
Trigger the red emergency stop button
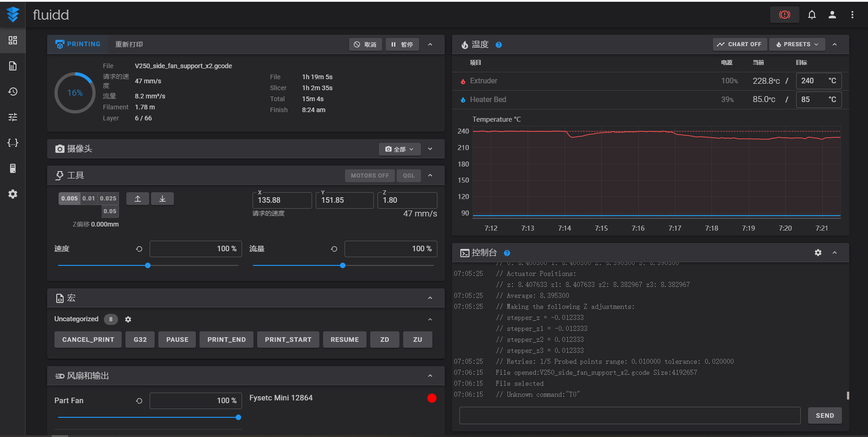coord(785,15)
